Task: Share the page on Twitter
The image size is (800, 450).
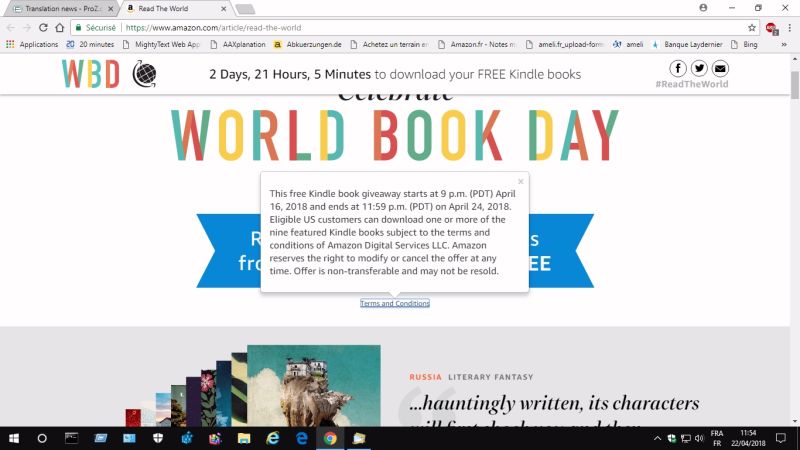Action: coord(699,68)
